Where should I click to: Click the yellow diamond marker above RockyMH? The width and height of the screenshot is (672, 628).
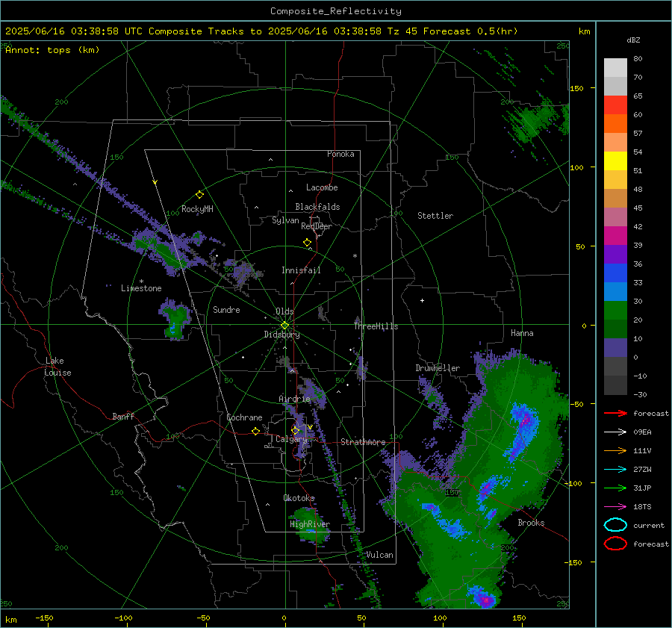[x=199, y=195]
